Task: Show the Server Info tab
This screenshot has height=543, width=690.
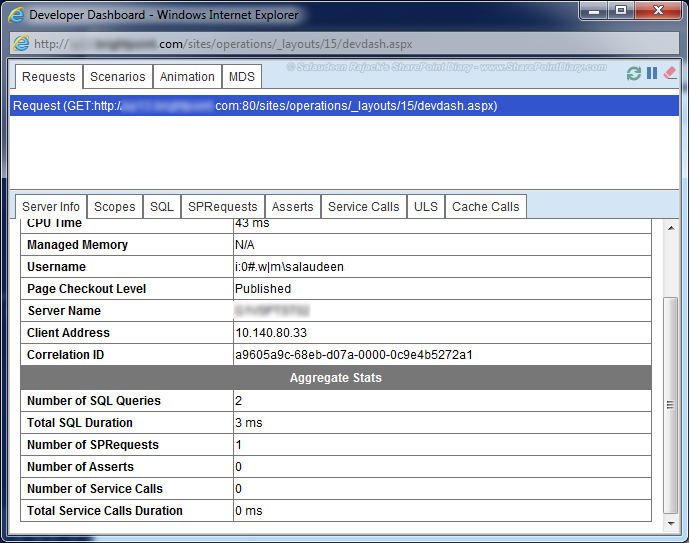Action: (51, 206)
